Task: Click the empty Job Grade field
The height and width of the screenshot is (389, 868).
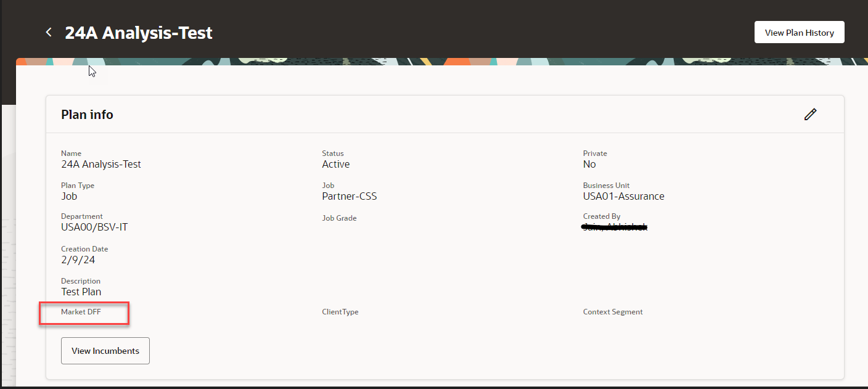Action: pyautogui.click(x=339, y=218)
